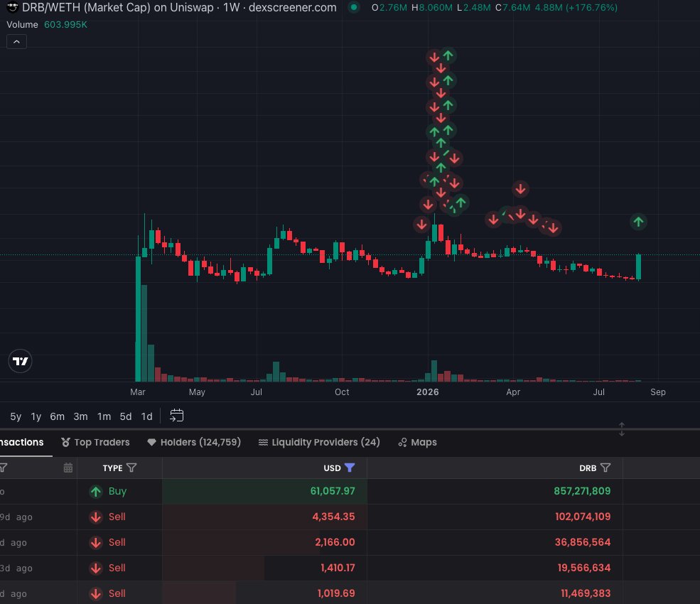Image resolution: width=700 pixels, height=604 pixels.
Task: Select the 5y time range
Action: [16, 416]
